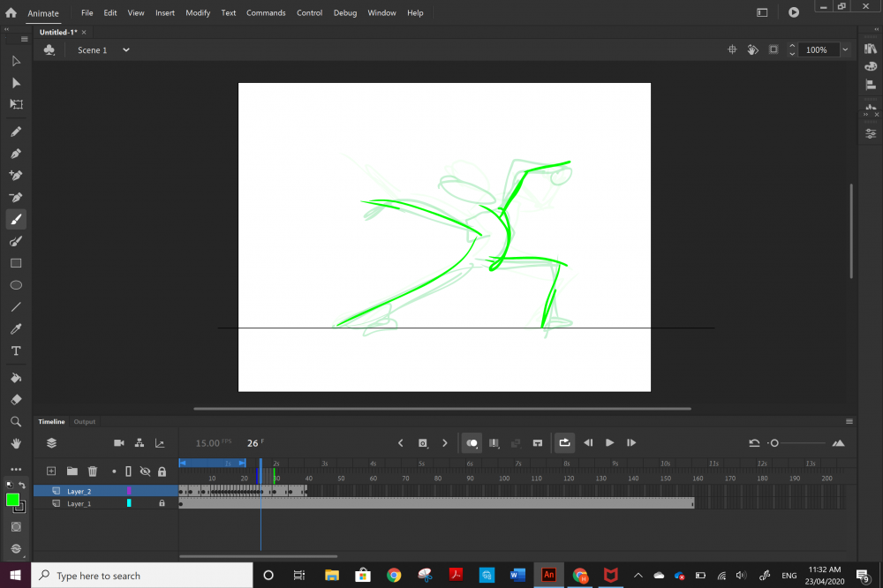The image size is (883, 588).
Task: Select the Eraser tool in toolbar
Action: [x=16, y=400]
